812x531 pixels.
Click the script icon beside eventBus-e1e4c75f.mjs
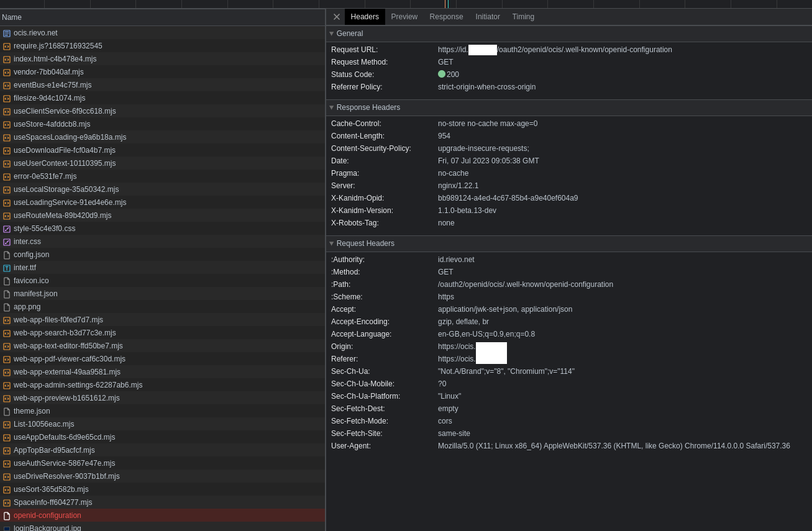7,85
